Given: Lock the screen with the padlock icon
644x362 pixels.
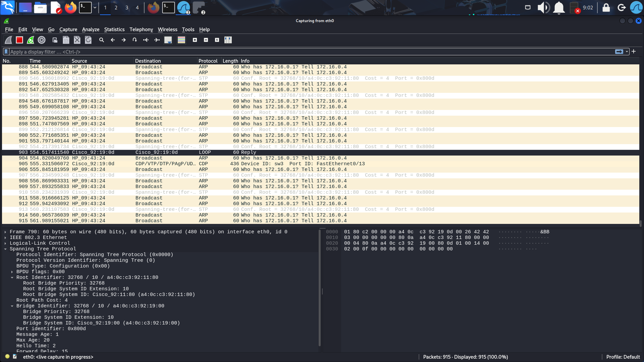Looking at the screenshot, I should [606, 7].
